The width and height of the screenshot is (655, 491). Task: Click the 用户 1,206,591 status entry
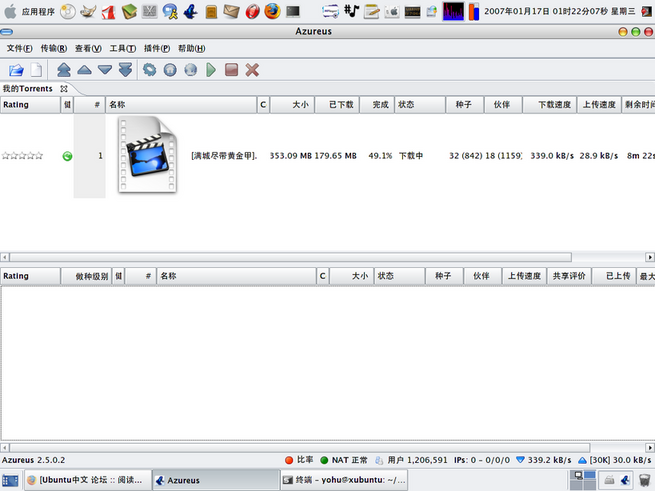(x=411, y=460)
